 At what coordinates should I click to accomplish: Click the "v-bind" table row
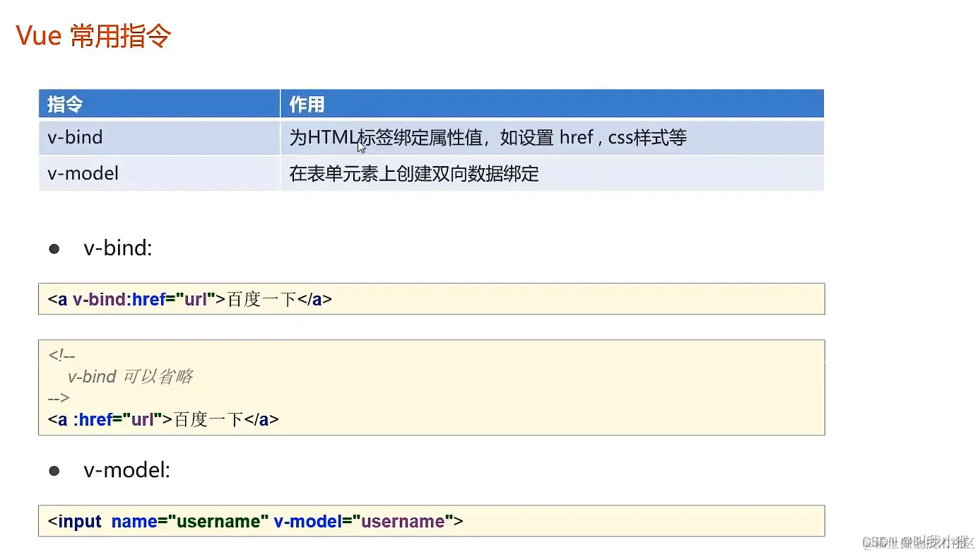point(74,137)
